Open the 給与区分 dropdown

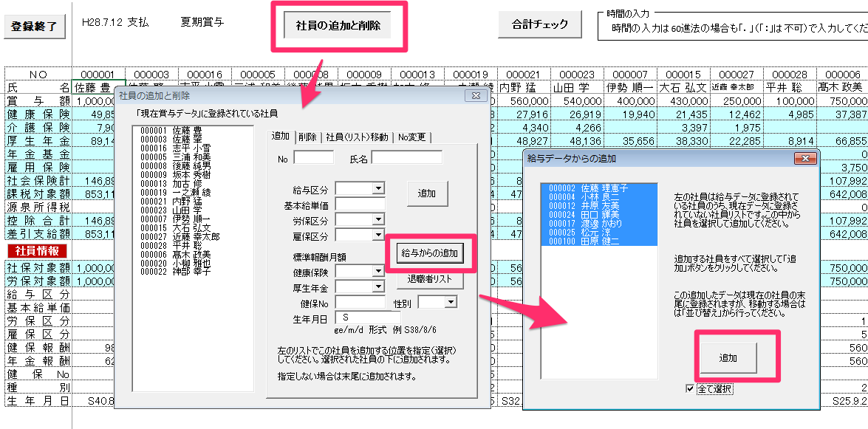(379, 189)
